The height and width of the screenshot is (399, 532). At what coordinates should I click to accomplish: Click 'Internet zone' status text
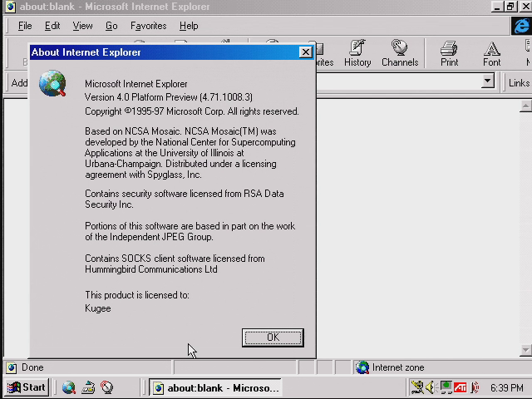pyautogui.click(x=398, y=367)
